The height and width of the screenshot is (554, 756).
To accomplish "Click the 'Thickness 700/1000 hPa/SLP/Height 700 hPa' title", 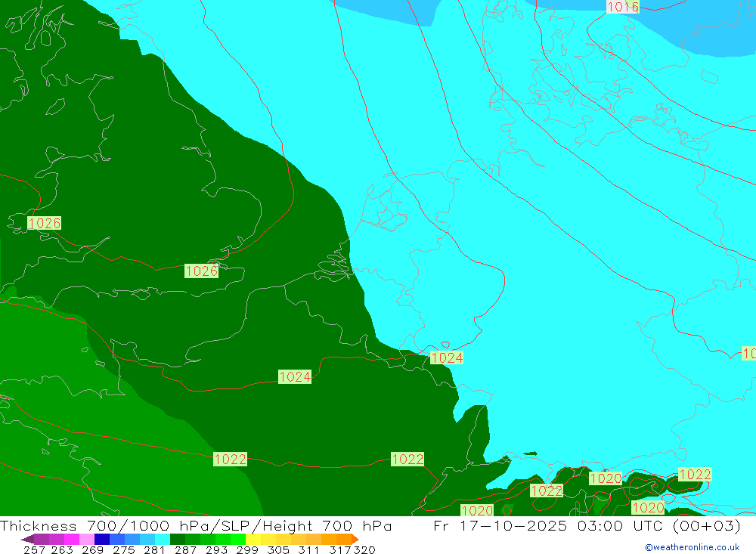I will [196, 526].
